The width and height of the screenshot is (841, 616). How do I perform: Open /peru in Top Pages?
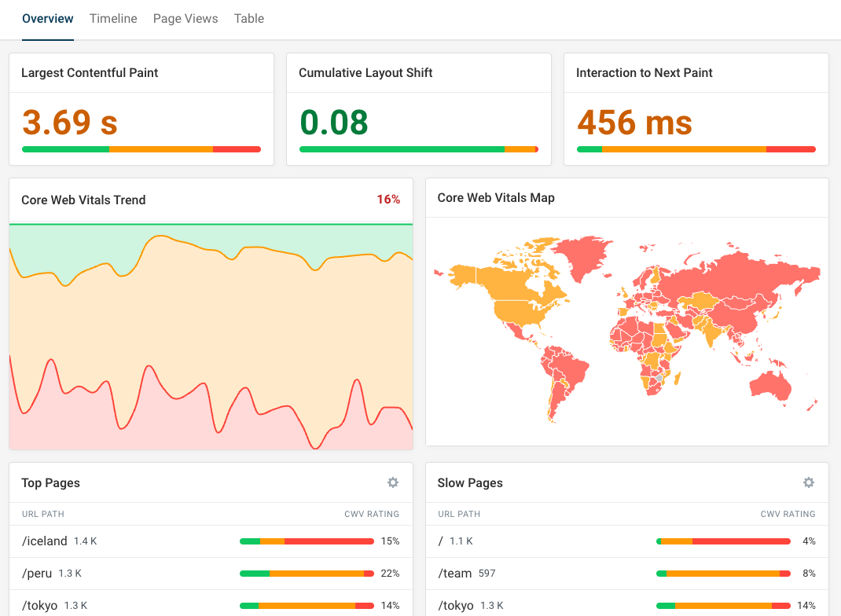(x=37, y=573)
